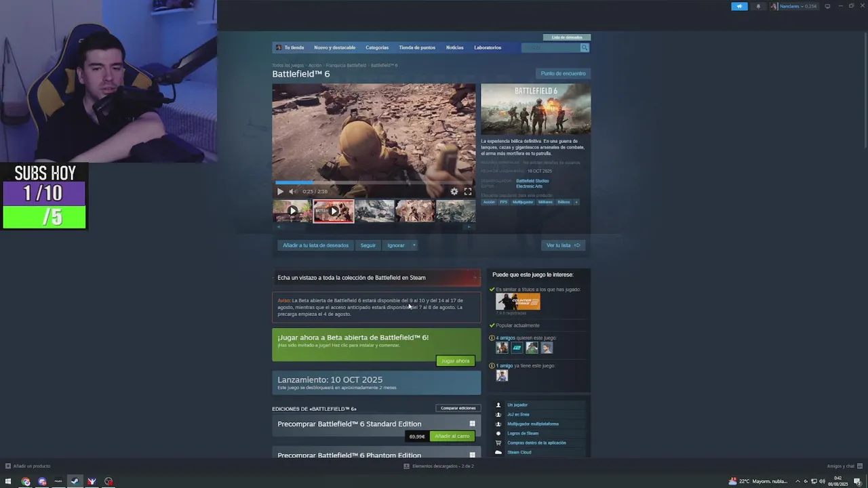Select the third screenshot thumbnail
Image resolution: width=868 pixels, height=488 pixels.
[374, 211]
